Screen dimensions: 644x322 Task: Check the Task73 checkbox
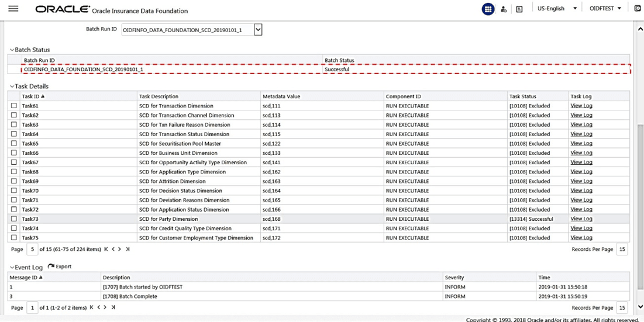(14, 219)
